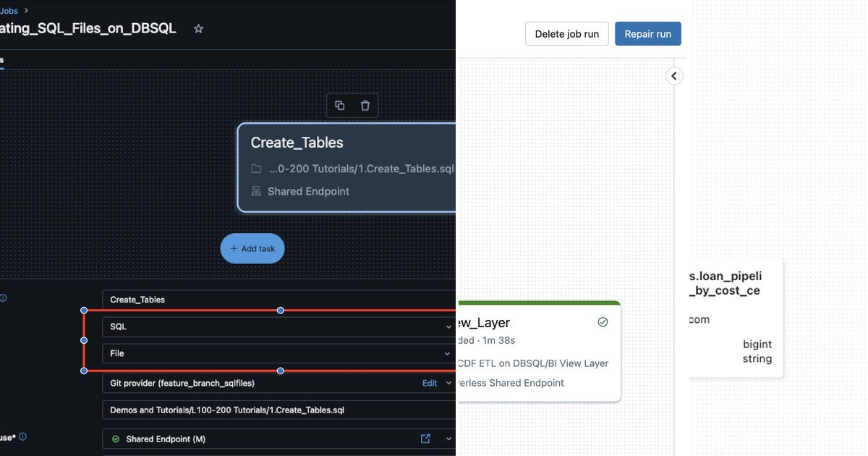Click the Add task button on the canvas
The width and height of the screenshot is (868, 456).
pyautogui.click(x=252, y=248)
